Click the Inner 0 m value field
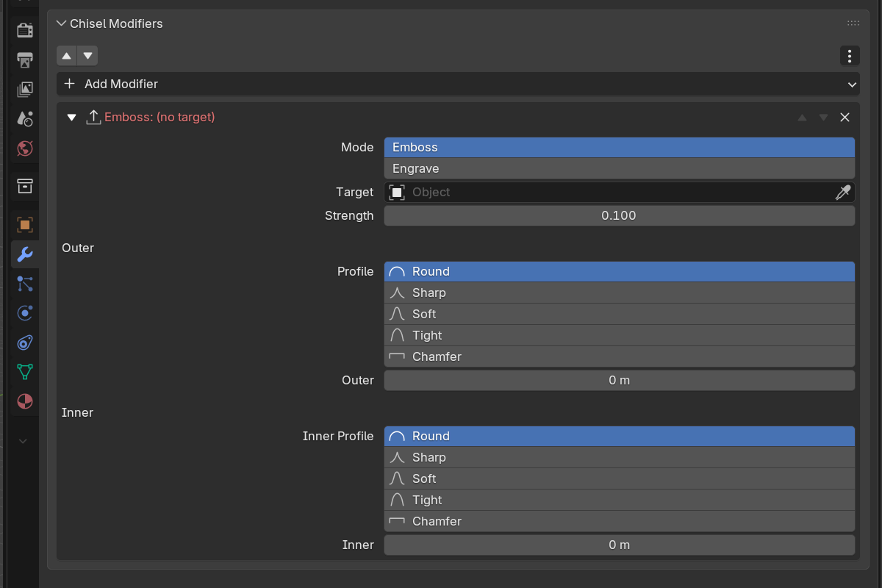The height and width of the screenshot is (588, 882). pyautogui.click(x=620, y=545)
